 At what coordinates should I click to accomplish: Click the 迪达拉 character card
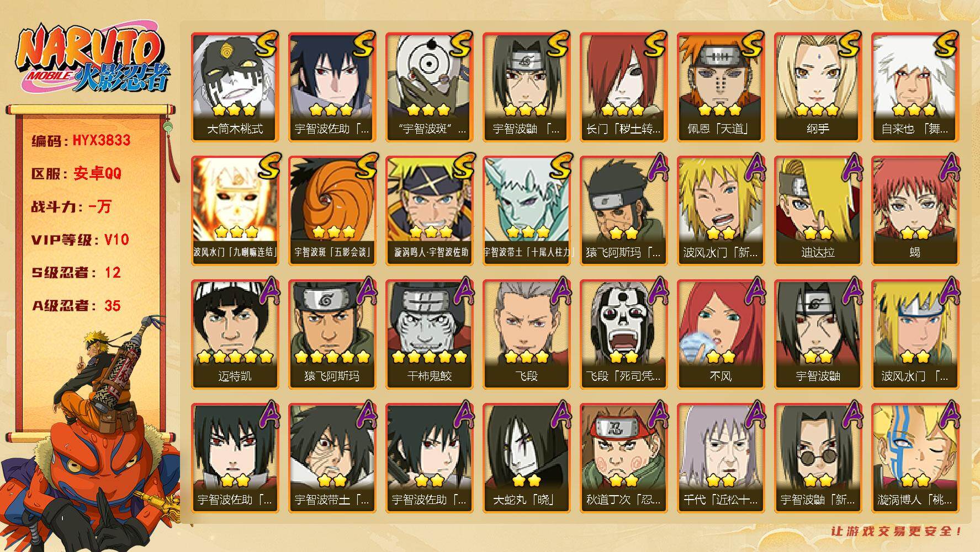click(x=818, y=211)
